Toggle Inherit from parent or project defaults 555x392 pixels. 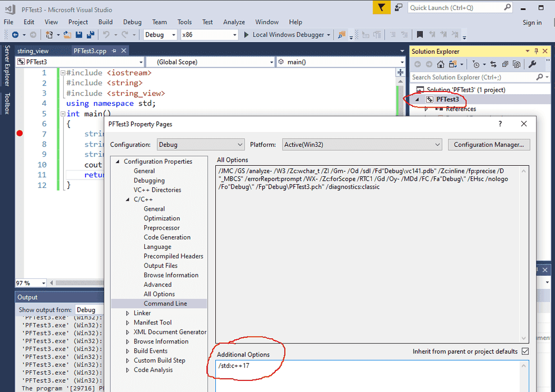pyautogui.click(x=525, y=352)
